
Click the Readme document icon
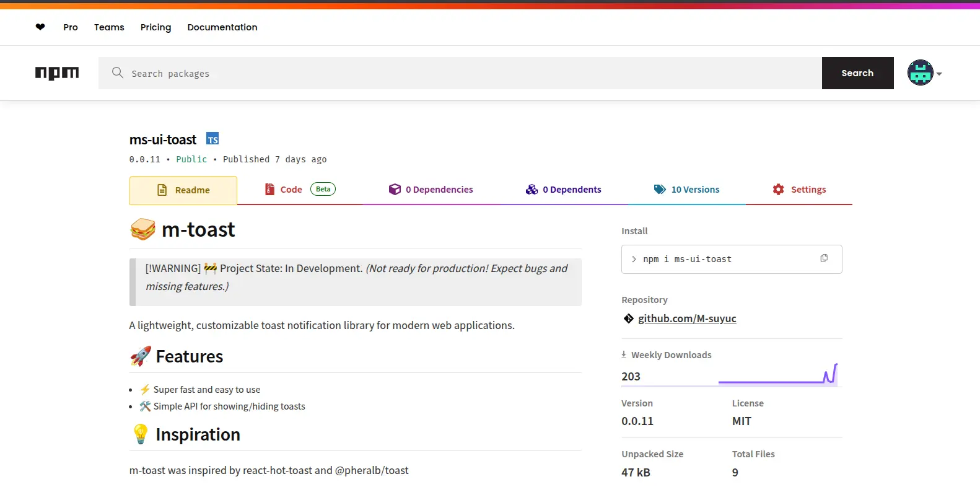162,190
